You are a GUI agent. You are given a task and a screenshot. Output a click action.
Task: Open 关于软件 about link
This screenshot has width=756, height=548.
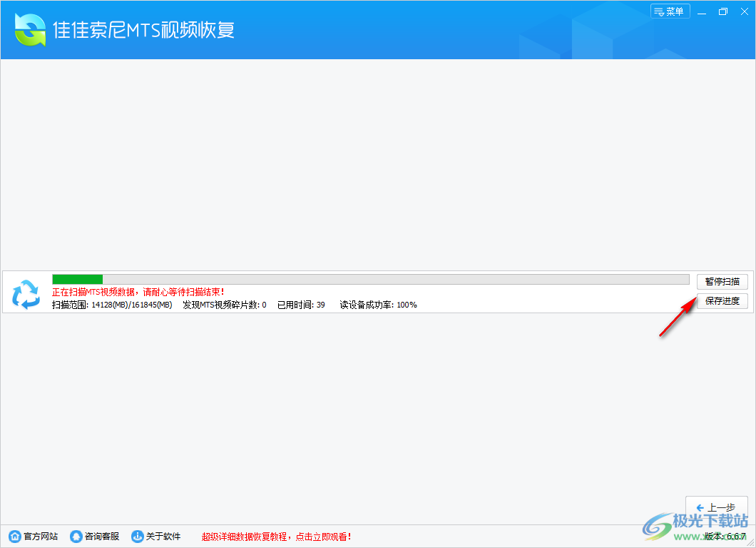coord(163,537)
